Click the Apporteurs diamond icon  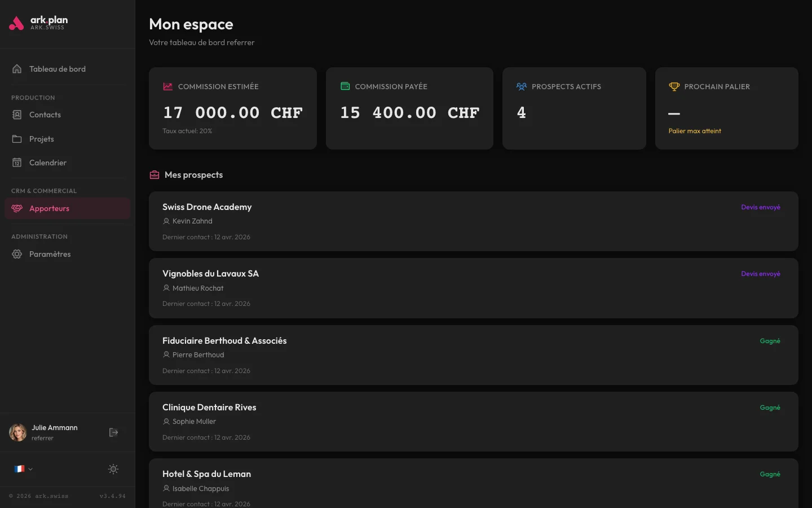pyautogui.click(x=17, y=208)
